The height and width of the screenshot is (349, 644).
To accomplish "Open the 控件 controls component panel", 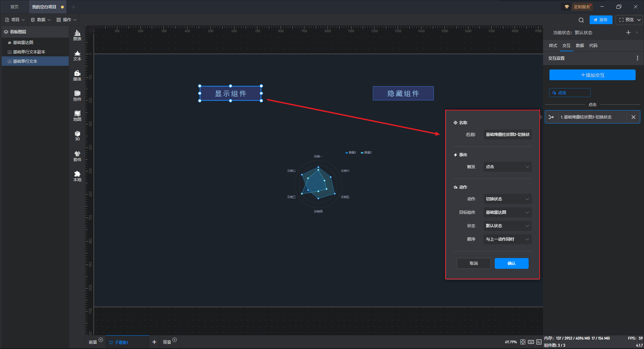I will click(x=77, y=96).
